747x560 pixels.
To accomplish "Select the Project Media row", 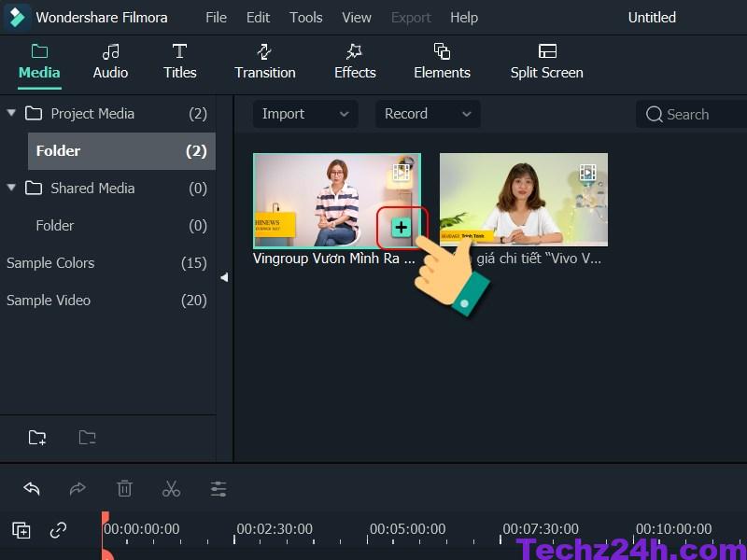I will [x=107, y=113].
